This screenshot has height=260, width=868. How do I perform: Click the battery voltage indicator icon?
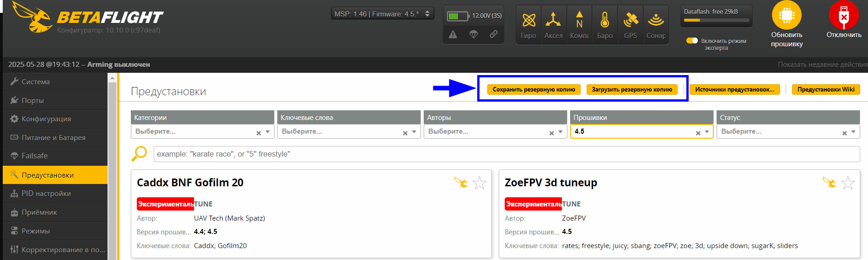458,16
